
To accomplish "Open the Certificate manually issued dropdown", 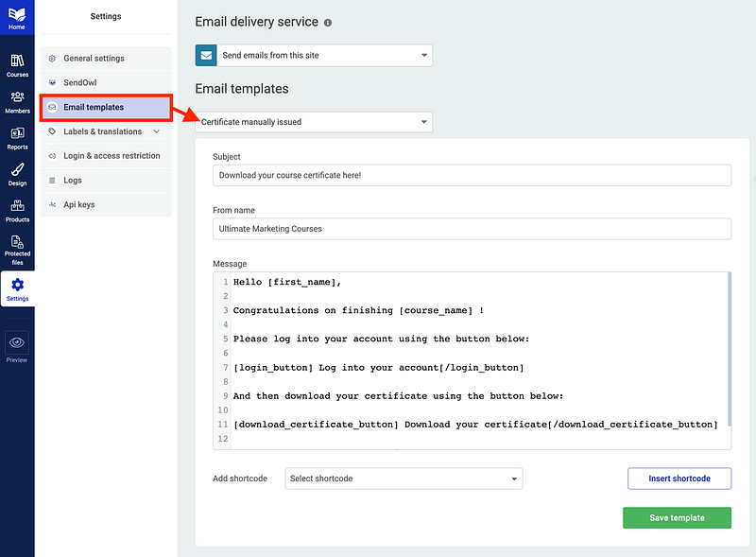I will tap(314, 122).
